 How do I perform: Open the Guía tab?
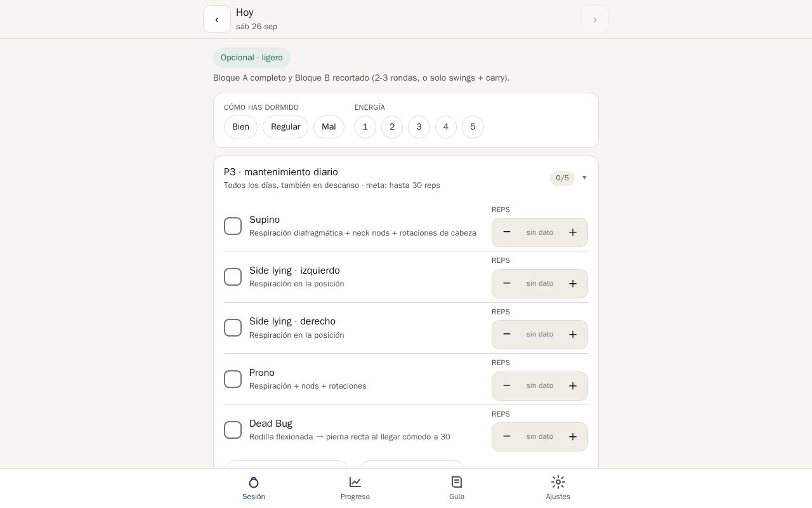click(457, 488)
